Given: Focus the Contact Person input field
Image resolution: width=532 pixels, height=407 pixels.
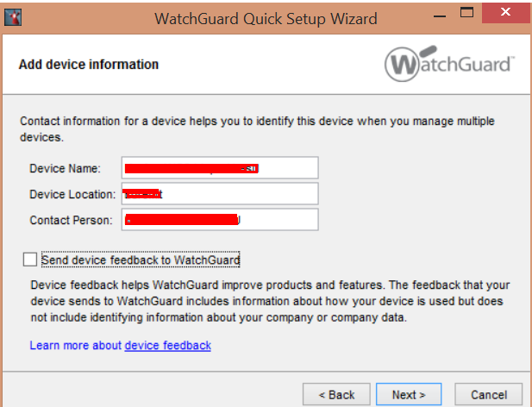Looking at the screenshot, I should pyautogui.click(x=220, y=220).
